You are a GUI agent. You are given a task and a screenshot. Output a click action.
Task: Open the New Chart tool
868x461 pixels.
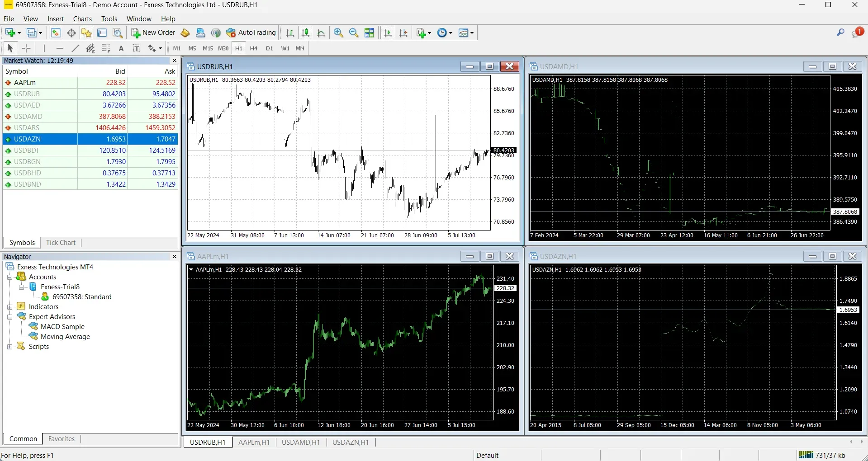10,33
